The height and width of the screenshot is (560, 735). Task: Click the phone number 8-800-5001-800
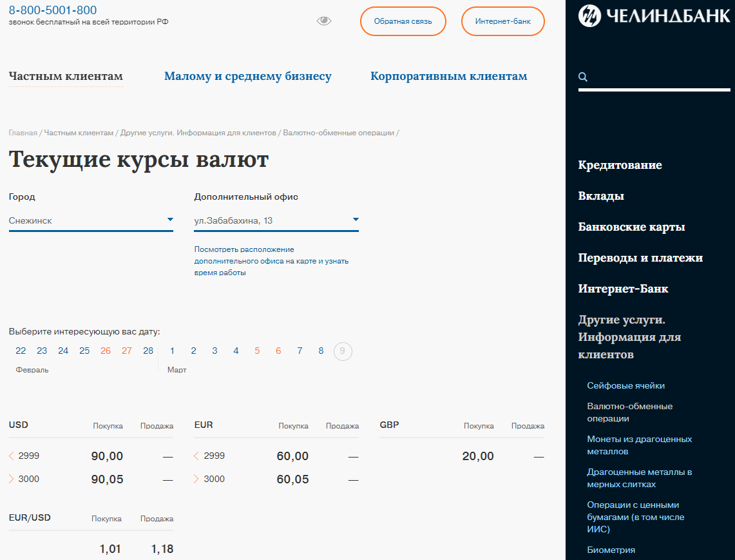(53, 10)
